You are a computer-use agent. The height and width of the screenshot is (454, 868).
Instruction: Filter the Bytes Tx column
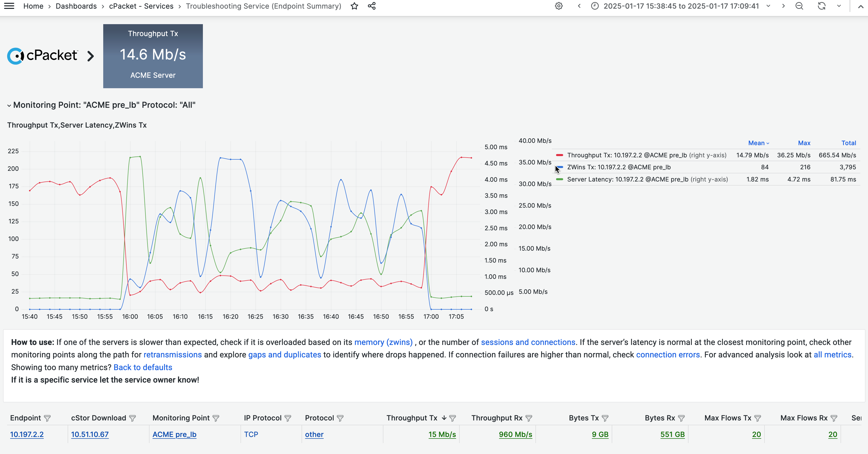[x=605, y=418]
